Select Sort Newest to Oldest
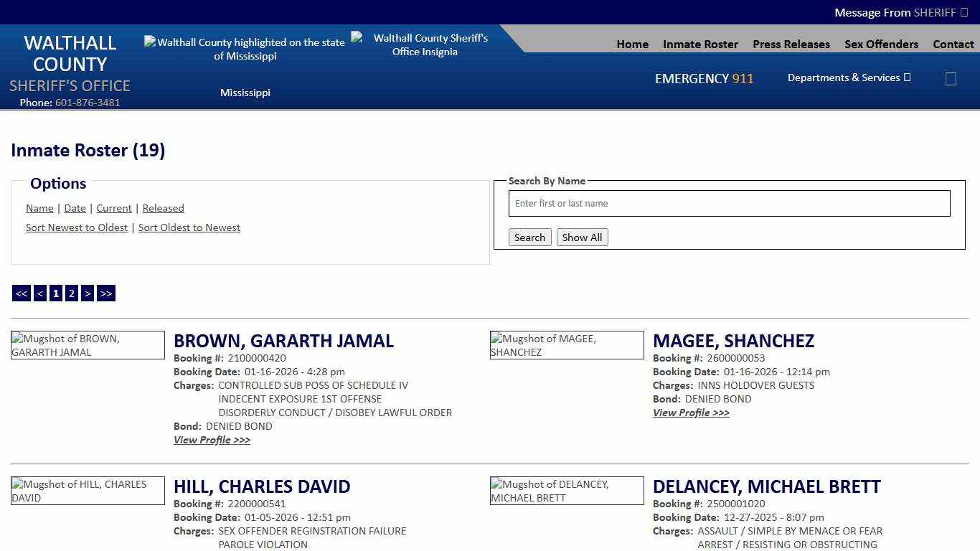 click(x=77, y=227)
